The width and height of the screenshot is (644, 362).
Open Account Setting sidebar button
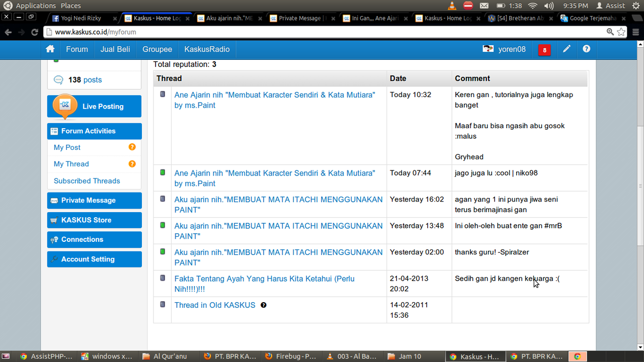[x=94, y=259]
